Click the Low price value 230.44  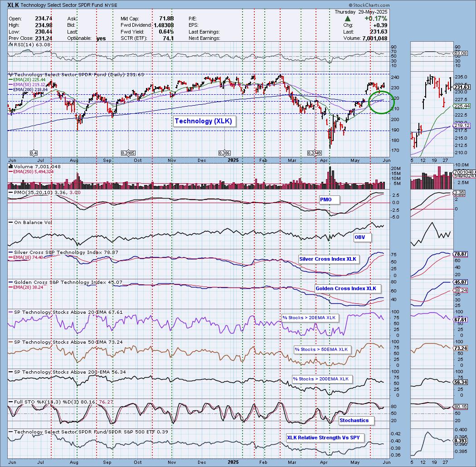(44, 32)
